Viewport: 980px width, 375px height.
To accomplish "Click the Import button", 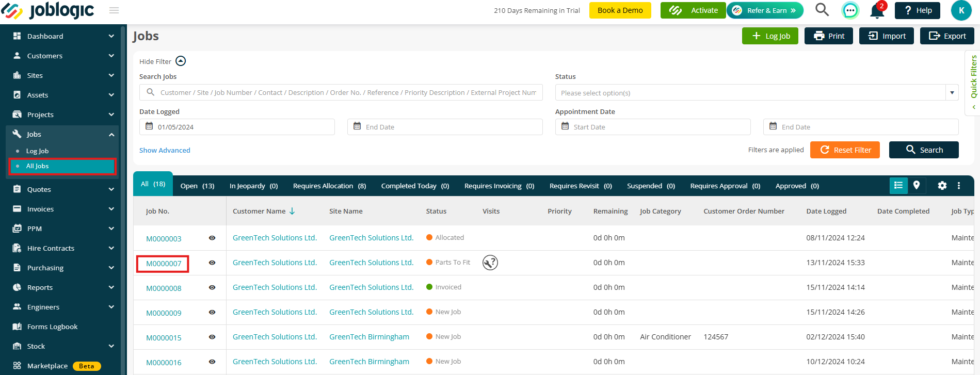I will tap(887, 36).
